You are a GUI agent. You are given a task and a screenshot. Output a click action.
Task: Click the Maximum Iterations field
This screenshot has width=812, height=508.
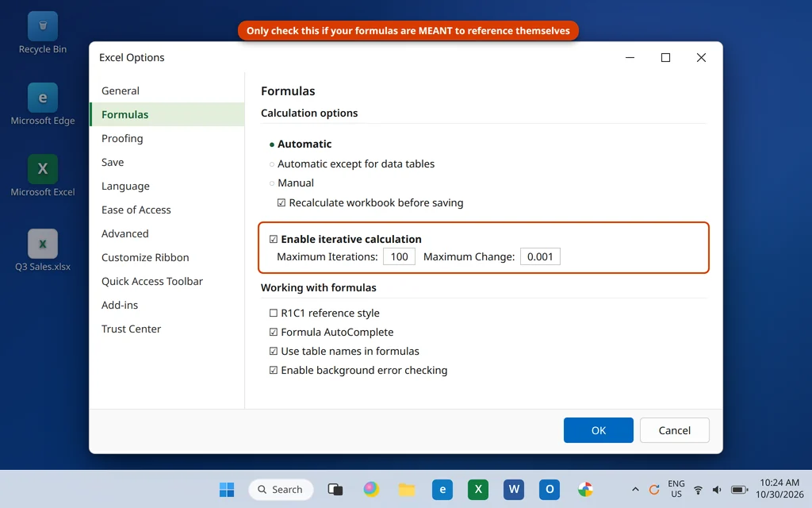point(400,256)
